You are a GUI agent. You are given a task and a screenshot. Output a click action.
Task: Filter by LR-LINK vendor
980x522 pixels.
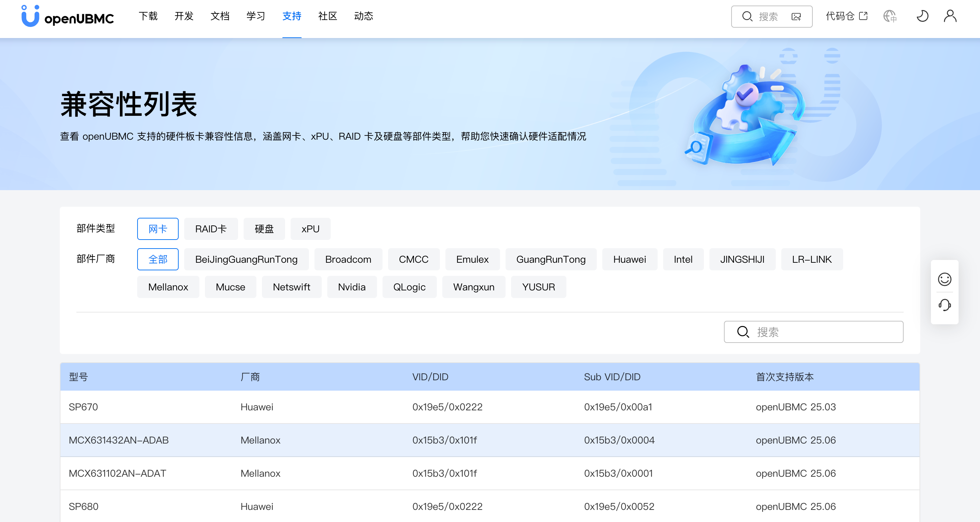811,259
